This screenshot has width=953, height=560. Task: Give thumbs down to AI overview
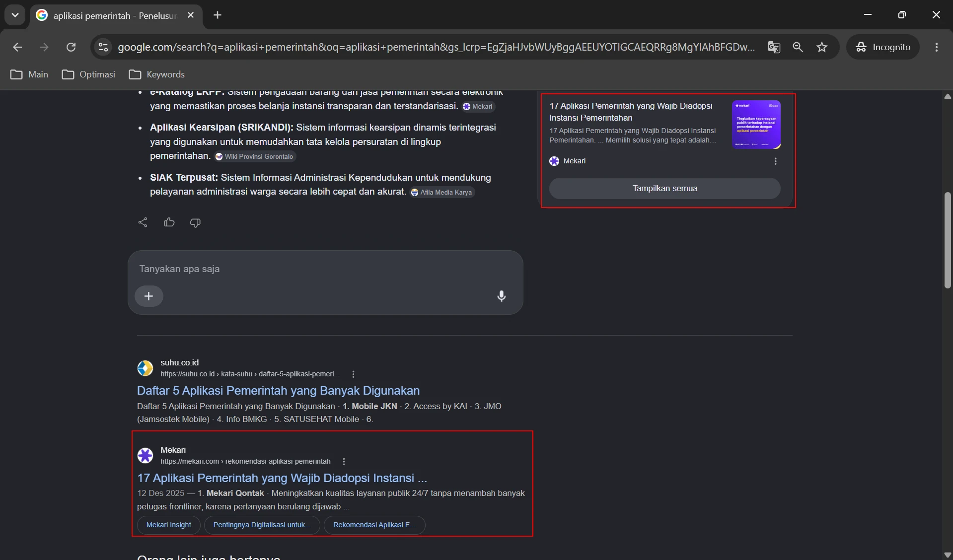click(195, 222)
